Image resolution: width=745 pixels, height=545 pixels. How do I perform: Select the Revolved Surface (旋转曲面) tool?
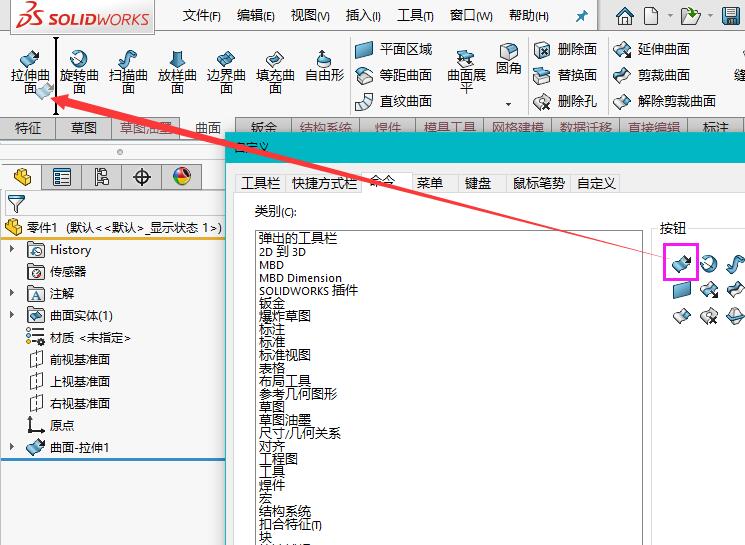pos(79,72)
